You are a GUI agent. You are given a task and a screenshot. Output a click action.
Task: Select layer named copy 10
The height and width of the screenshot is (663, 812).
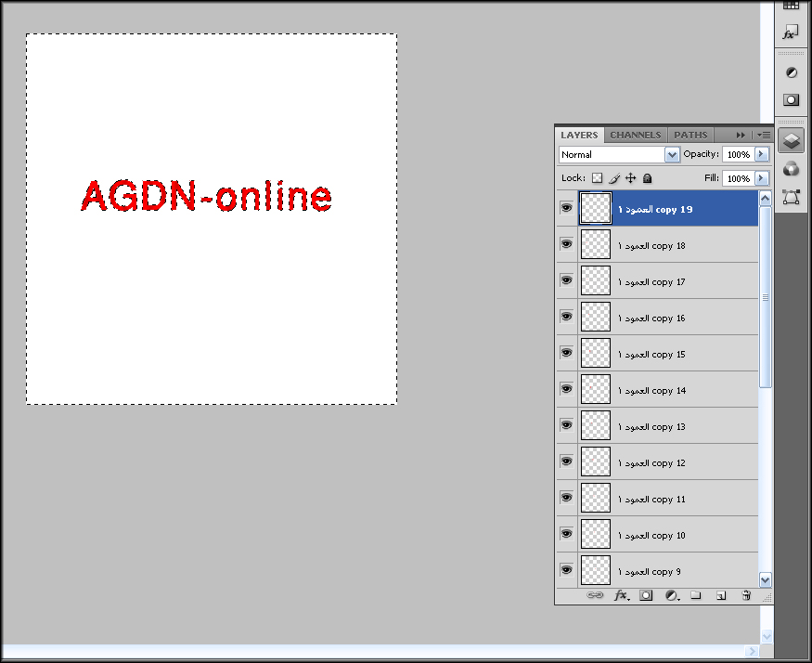click(x=668, y=535)
